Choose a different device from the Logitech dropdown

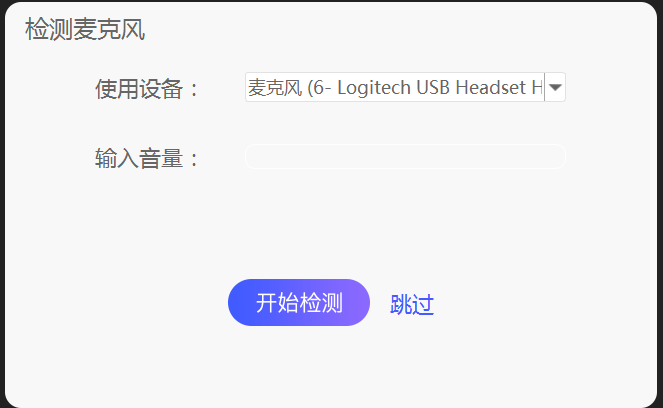pyautogui.click(x=405, y=87)
